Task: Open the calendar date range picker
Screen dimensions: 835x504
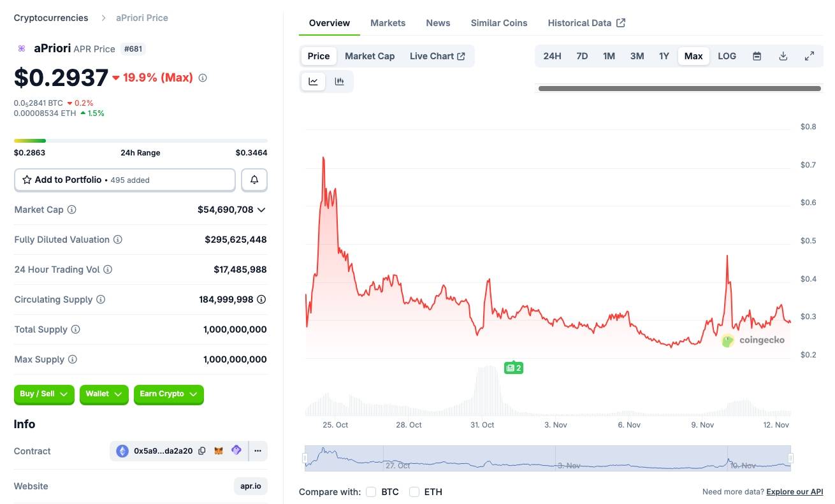Action: pyautogui.click(x=757, y=56)
